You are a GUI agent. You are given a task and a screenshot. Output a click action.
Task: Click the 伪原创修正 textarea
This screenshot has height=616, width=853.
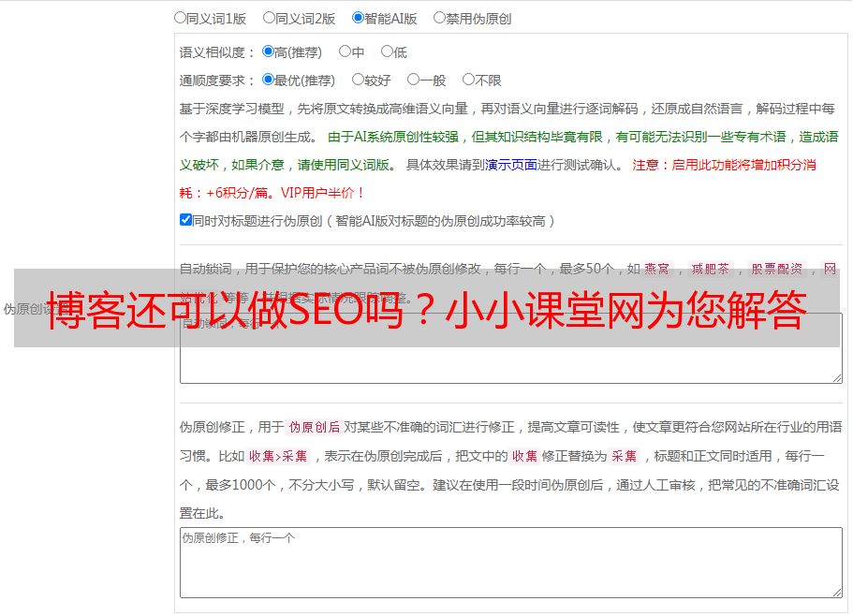(511, 563)
